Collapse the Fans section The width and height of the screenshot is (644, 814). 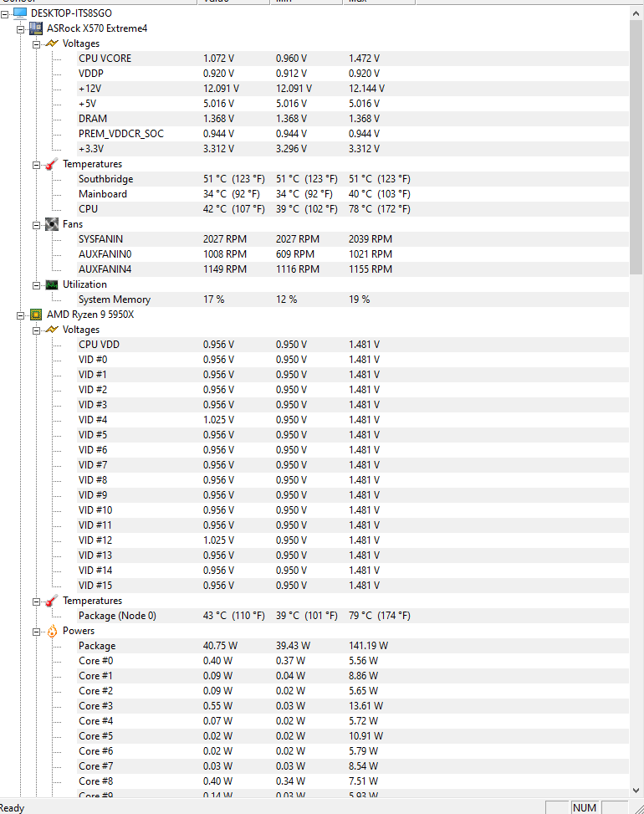pos(36,225)
